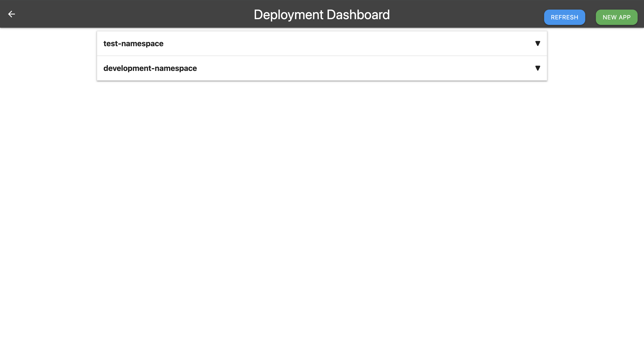
Task: Click the Deployment Dashboard title
Action: pyautogui.click(x=322, y=14)
